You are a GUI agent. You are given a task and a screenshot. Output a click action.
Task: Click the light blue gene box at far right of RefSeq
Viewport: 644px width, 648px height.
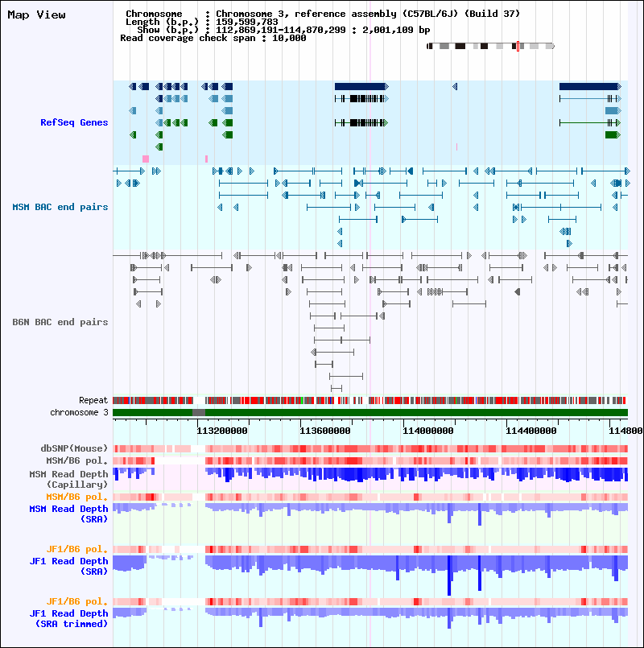pyautogui.click(x=613, y=110)
